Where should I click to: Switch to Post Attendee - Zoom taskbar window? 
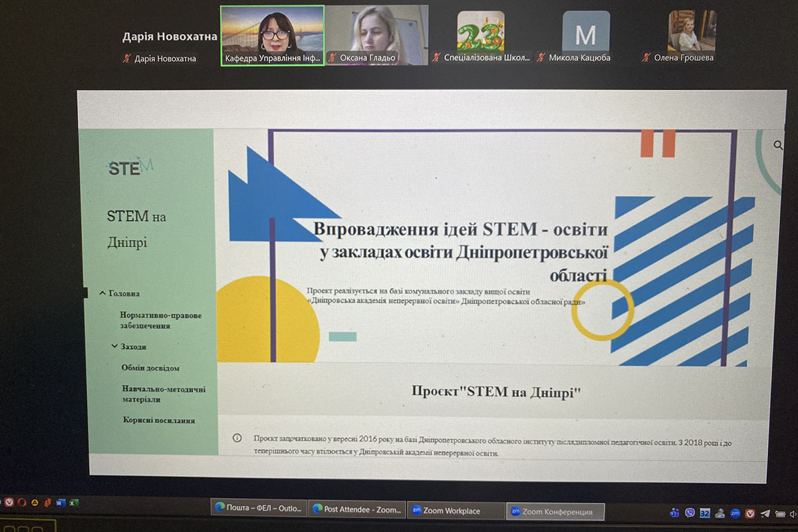coord(357,509)
